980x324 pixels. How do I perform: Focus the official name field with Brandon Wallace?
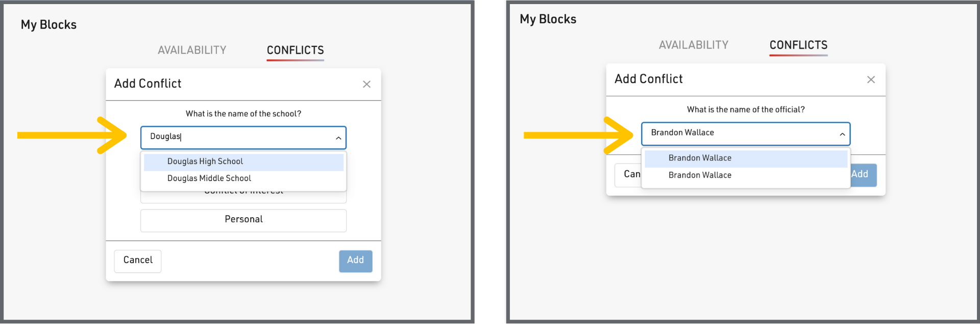click(735, 133)
